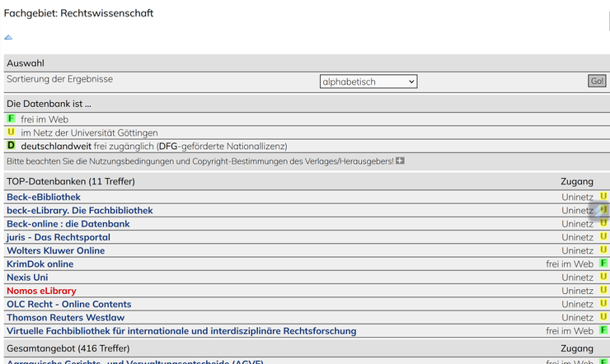Open the Beck-eBibliothek link
Screen dimensions: 610x364
pyautogui.click(x=44, y=197)
